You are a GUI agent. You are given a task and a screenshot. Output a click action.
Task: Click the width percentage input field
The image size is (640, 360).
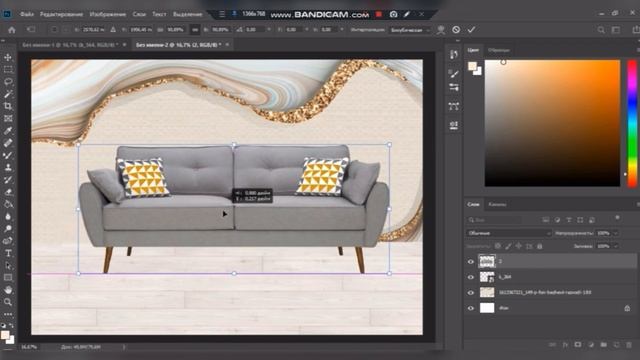176,30
